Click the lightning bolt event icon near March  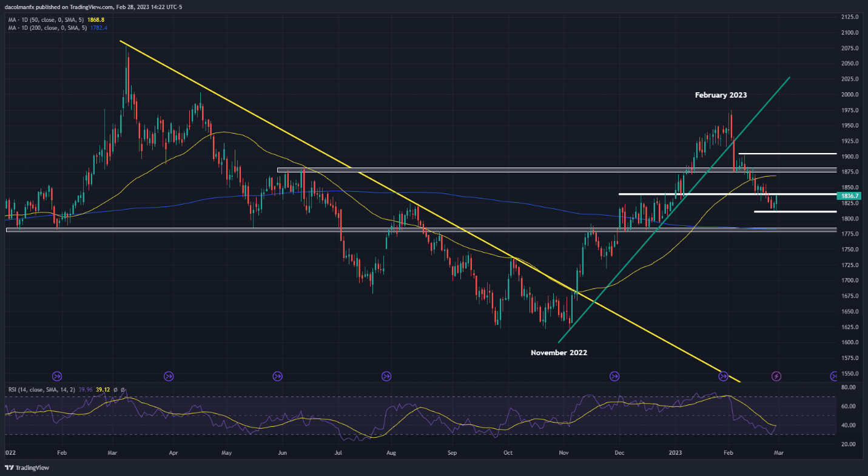(x=776, y=376)
